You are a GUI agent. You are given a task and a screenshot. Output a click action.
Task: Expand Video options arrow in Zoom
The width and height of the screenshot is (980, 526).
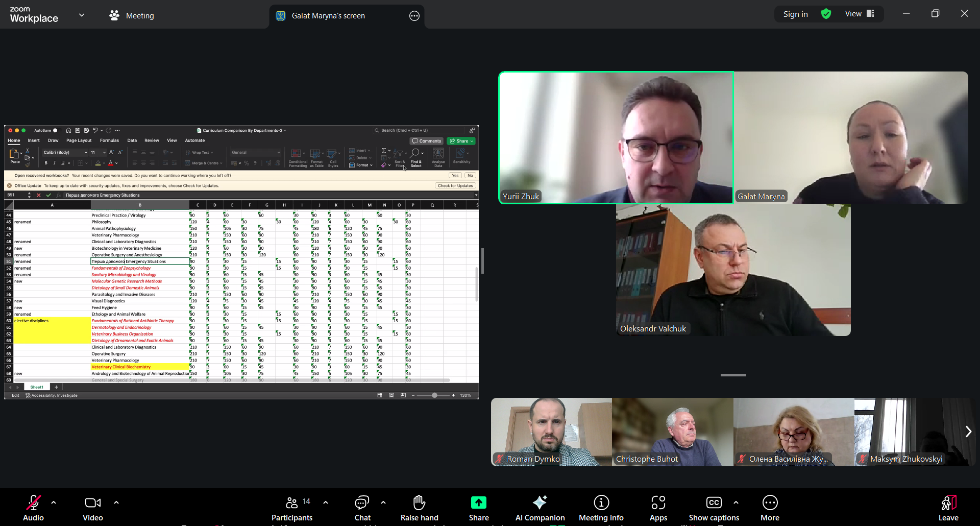click(116, 503)
